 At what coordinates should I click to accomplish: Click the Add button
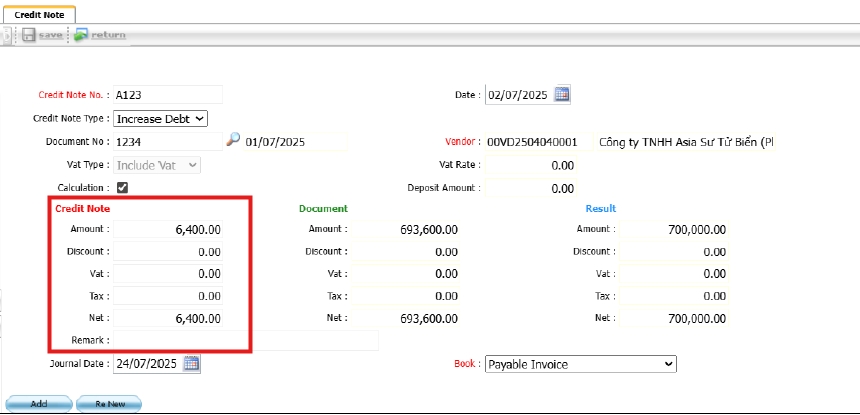(x=38, y=404)
